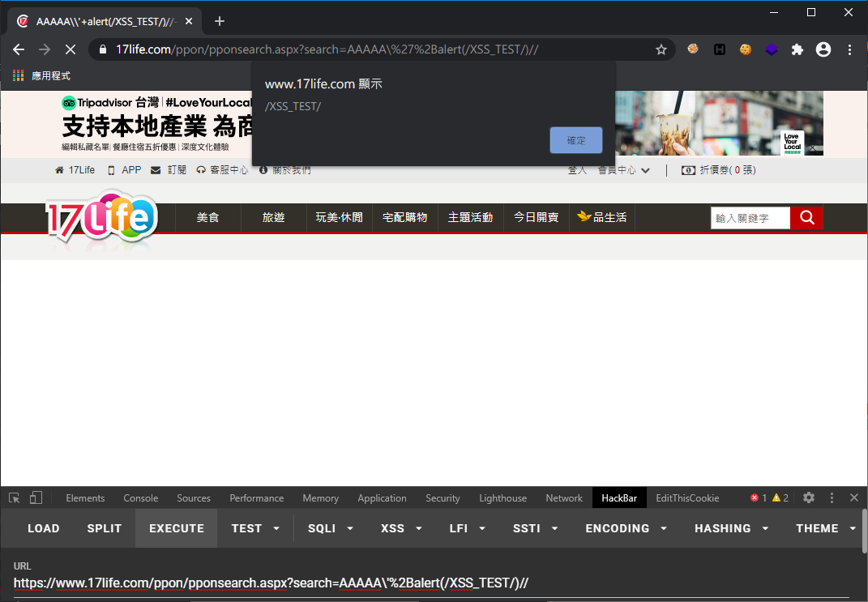Open the 品生活 navigation item
The height and width of the screenshot is (602, 868).
[x=601, y=217]
